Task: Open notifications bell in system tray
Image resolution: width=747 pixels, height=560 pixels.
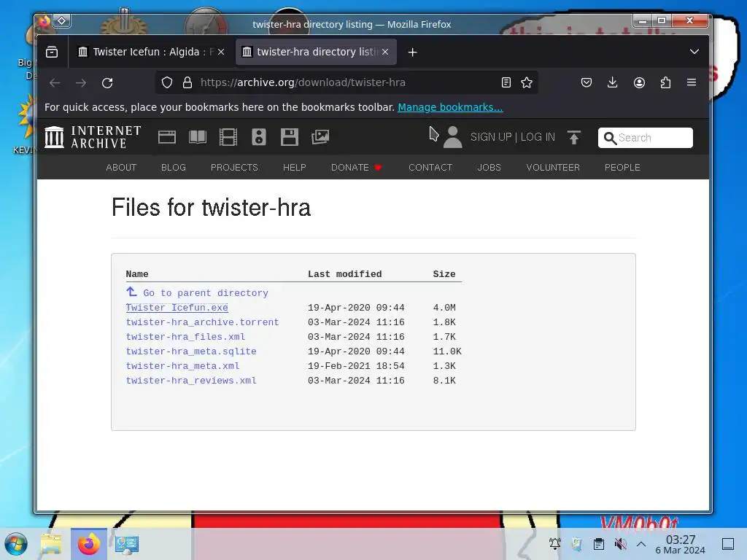Action: 554,544
